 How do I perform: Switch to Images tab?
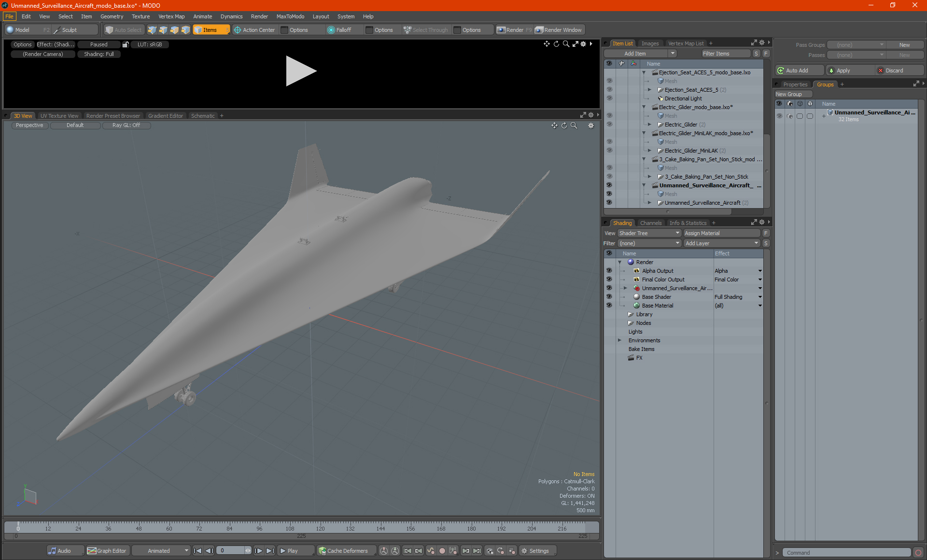(650, 43)
